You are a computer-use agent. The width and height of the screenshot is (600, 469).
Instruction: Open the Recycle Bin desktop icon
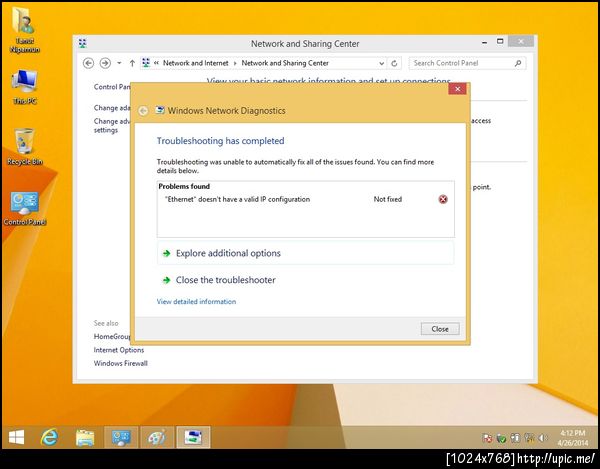click(x=25, y=147)
